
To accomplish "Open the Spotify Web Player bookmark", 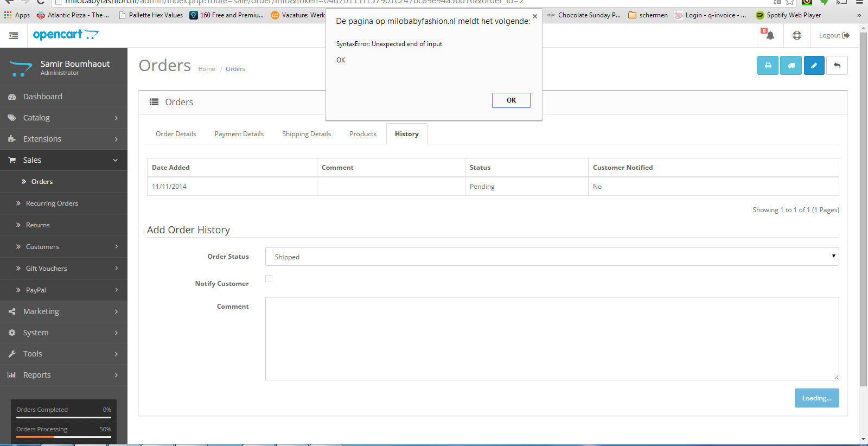I will click(x=788, y=15).
